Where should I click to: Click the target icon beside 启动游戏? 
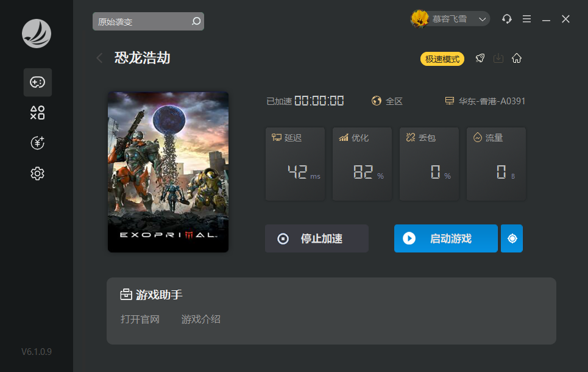click(x=512, y=238)
